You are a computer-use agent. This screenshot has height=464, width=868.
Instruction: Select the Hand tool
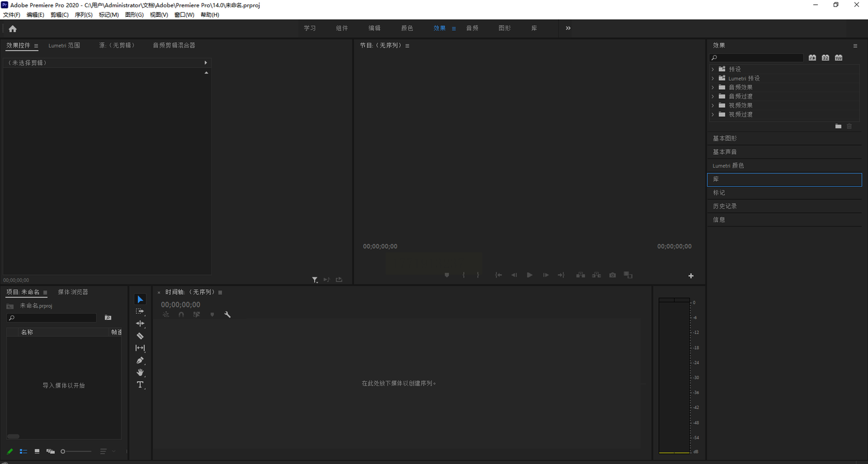tap(140, 372)
